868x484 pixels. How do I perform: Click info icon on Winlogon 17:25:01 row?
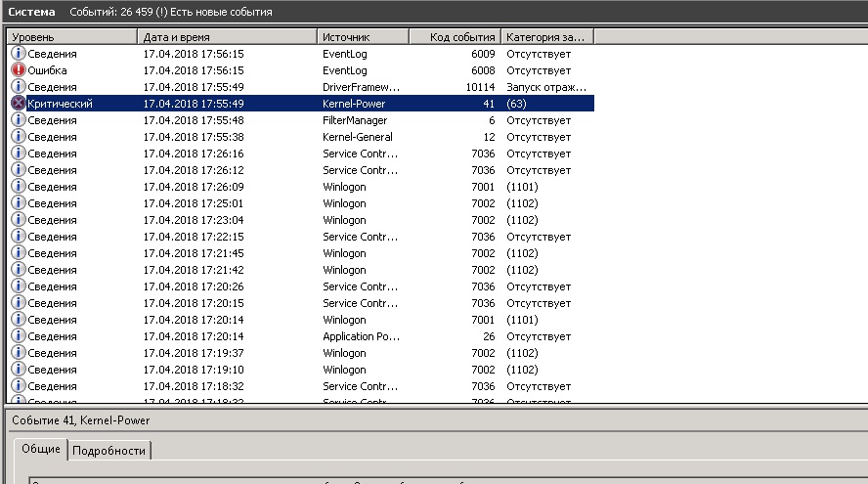(19, 202)
